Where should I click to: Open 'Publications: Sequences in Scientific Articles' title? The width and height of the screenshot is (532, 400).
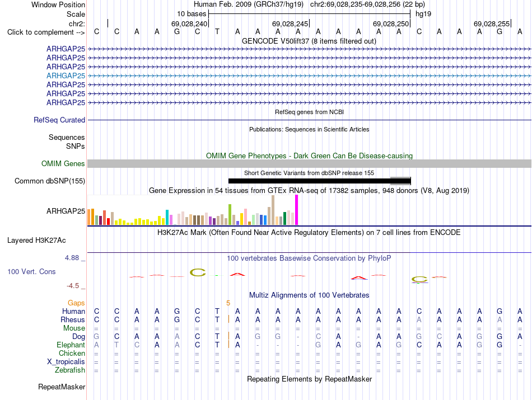click(309, 129)
